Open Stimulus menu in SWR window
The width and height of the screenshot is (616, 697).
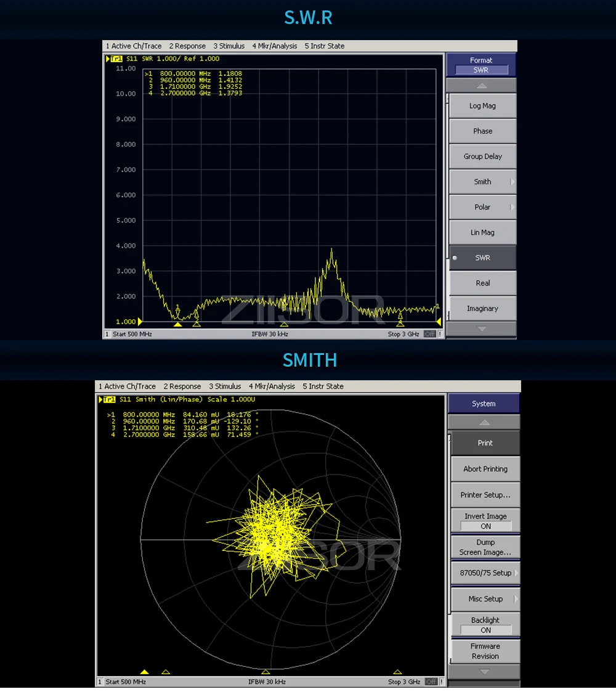(x=229, y=46)
